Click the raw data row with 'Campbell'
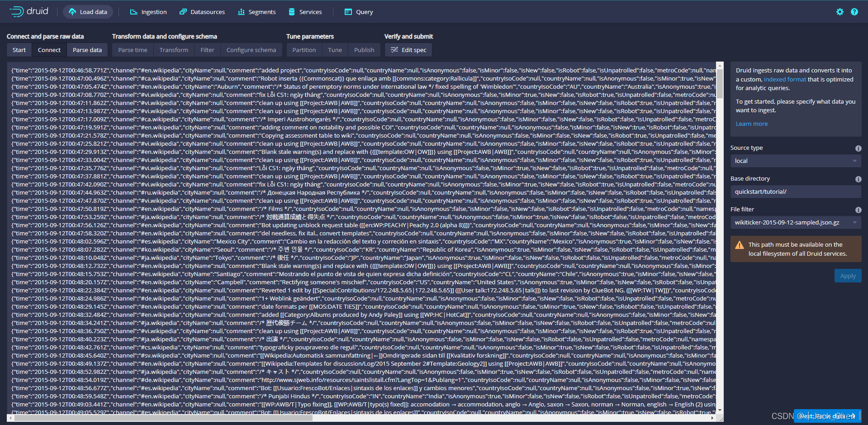 [x=363, y=282]
